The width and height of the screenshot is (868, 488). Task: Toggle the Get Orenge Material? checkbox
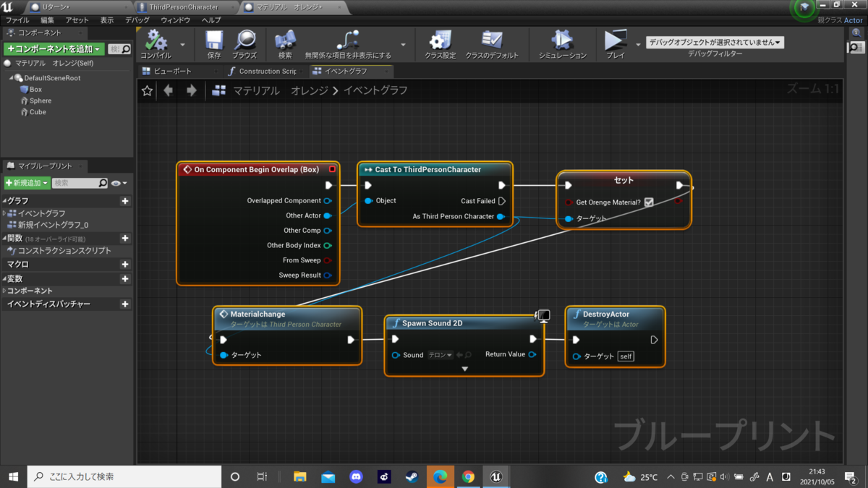point(649,202)
